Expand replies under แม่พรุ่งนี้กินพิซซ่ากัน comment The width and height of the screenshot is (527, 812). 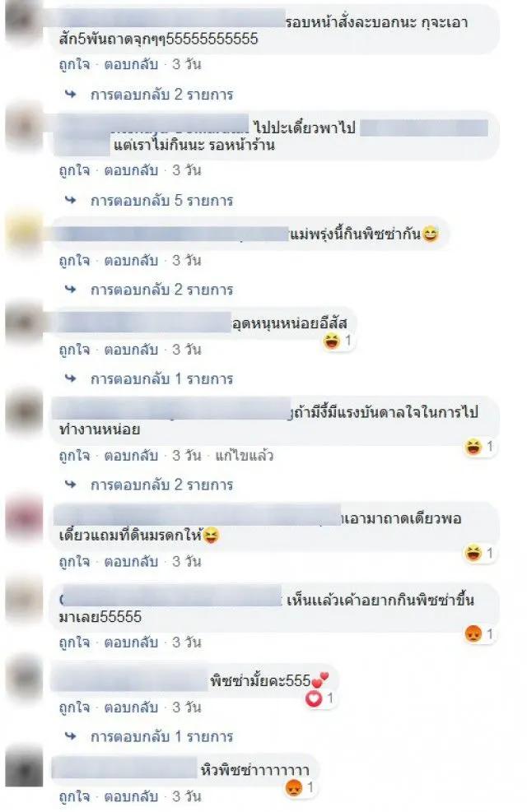point(161,290)
